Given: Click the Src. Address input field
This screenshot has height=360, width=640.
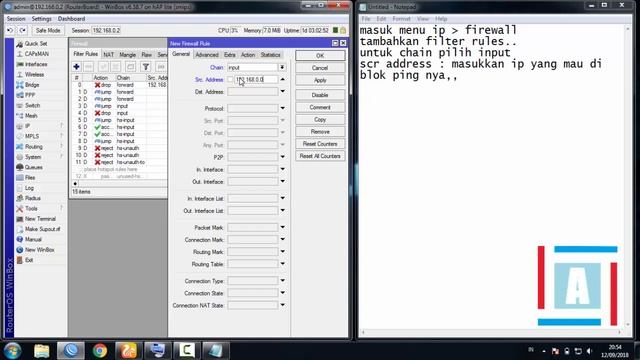Looking at the screenshot, I should point(256,80).
